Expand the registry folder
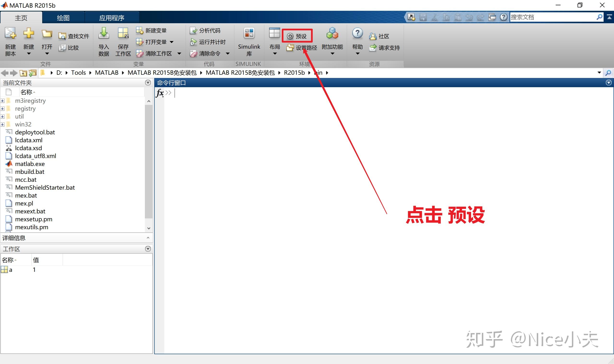This screenshot has height=364, width=614. 3,108
